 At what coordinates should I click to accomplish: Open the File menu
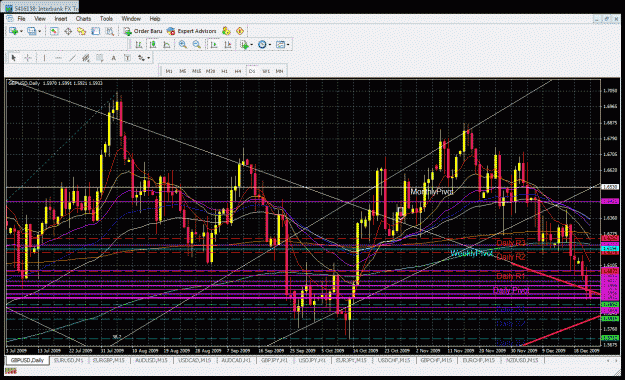(22, 19)
